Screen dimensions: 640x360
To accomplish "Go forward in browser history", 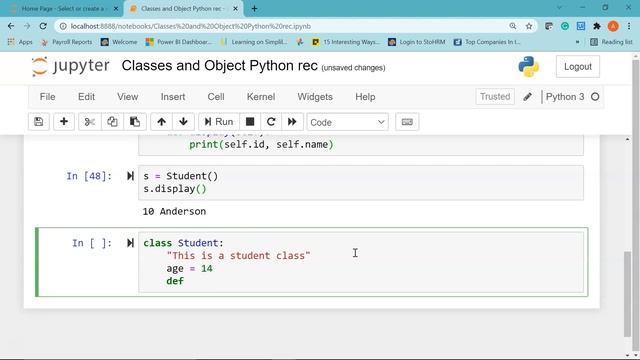I will [27, 26].
